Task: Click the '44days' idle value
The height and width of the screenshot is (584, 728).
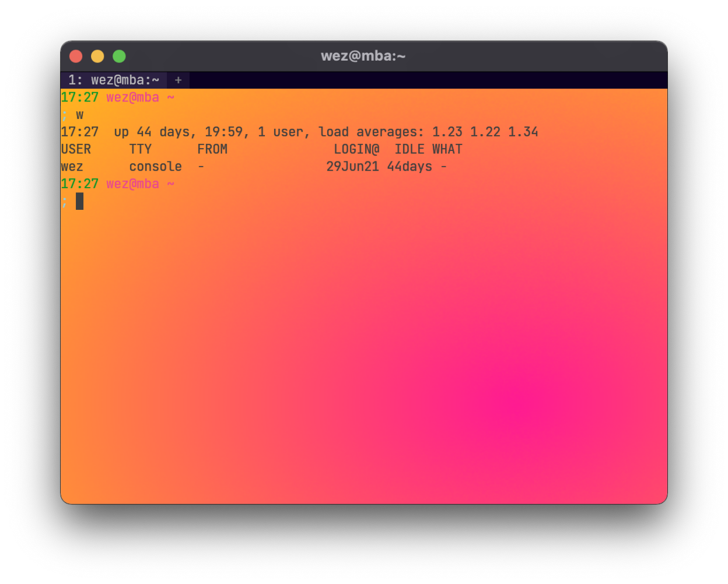Action: tap(409, 167)
